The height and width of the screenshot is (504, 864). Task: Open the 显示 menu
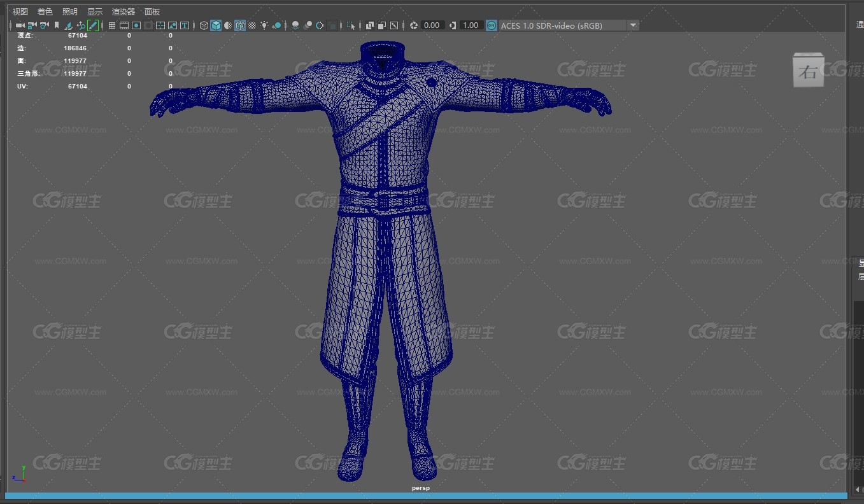point(95,11)
